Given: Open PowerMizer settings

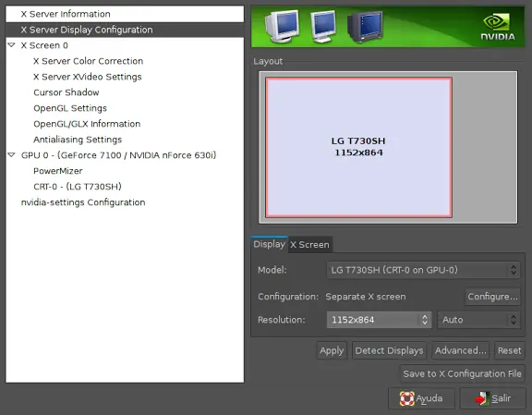Looking at the screenshot, I should pyautogui.click(x=58, y=171).
